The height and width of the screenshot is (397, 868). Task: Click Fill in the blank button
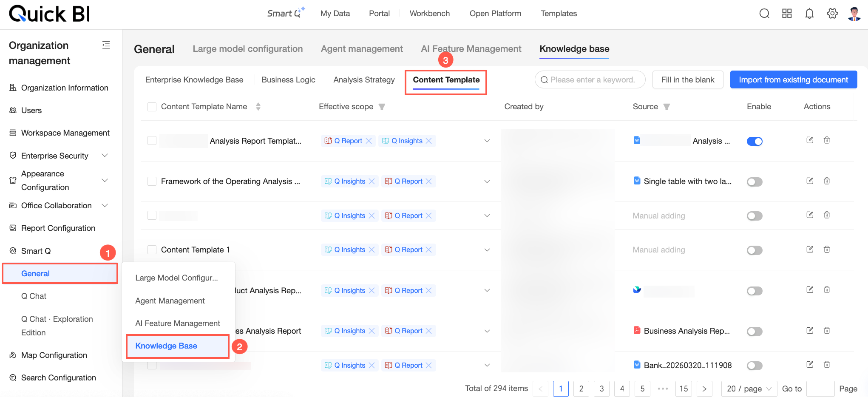688,80
